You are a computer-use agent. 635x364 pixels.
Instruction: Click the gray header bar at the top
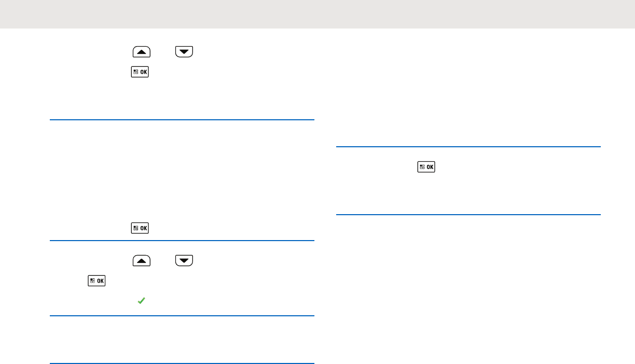[x=317, y=14]
